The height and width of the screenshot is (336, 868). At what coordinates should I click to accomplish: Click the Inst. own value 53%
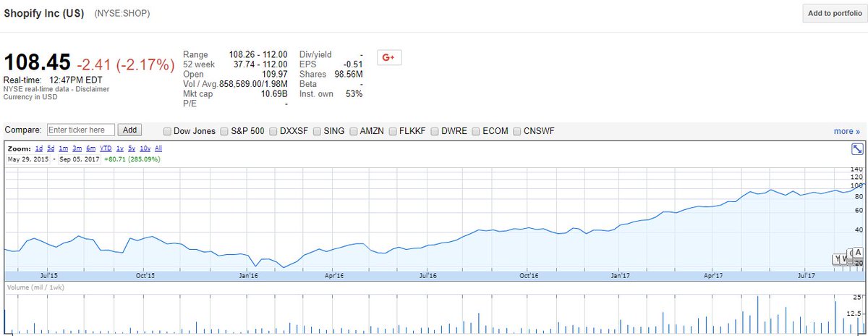point(354,94)
